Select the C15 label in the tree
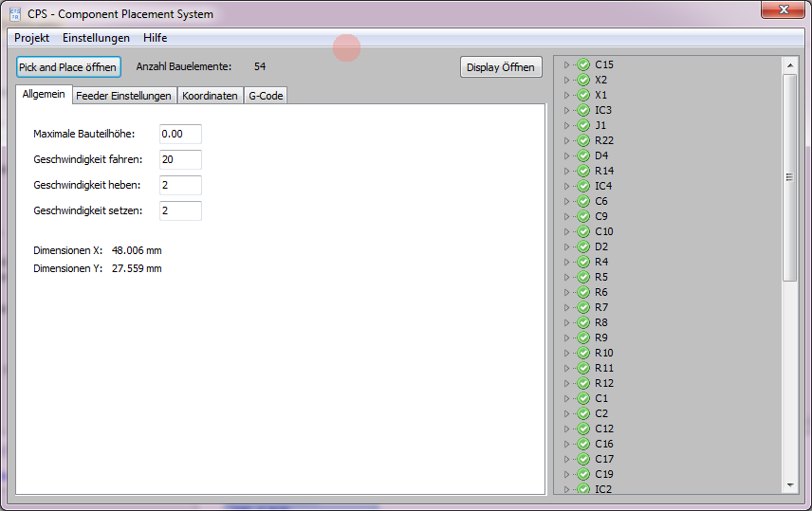The image size is (812, 511). 604,64
